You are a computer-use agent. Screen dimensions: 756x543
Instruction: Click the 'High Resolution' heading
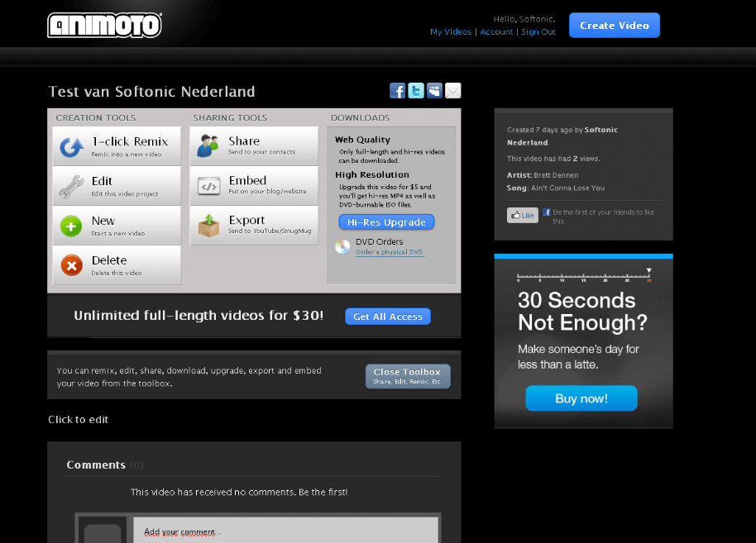372,175
